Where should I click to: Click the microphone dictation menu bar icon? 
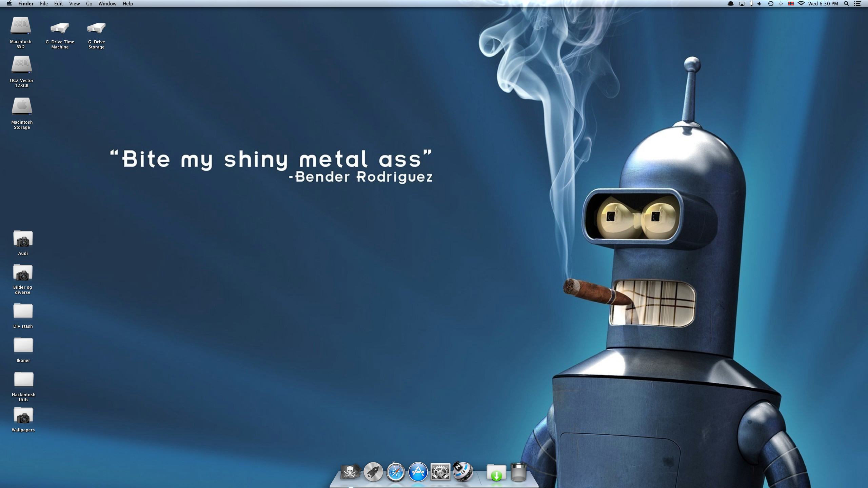tap(751, 4)
